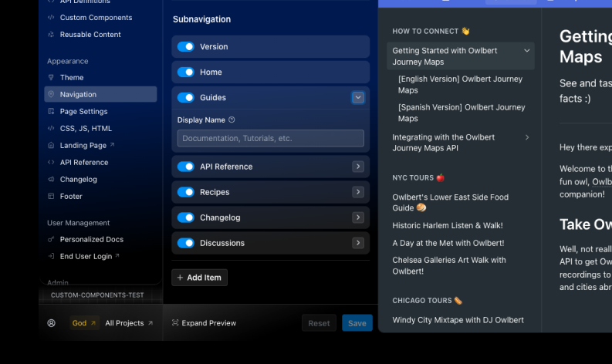Screen dimensions: 612x364
Task: Click the Save button
Action: coord(357,323)
